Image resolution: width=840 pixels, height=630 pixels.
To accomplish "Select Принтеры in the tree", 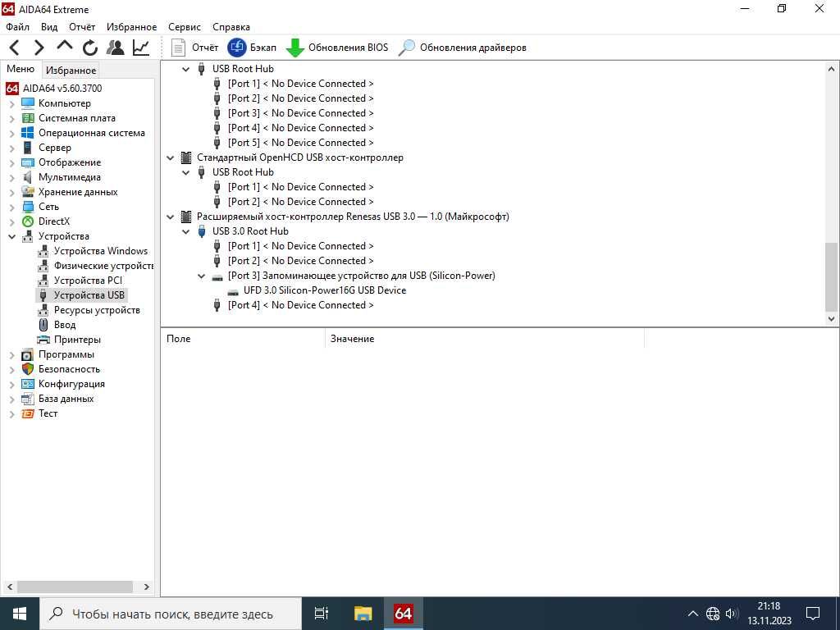I will click(77, 340).
